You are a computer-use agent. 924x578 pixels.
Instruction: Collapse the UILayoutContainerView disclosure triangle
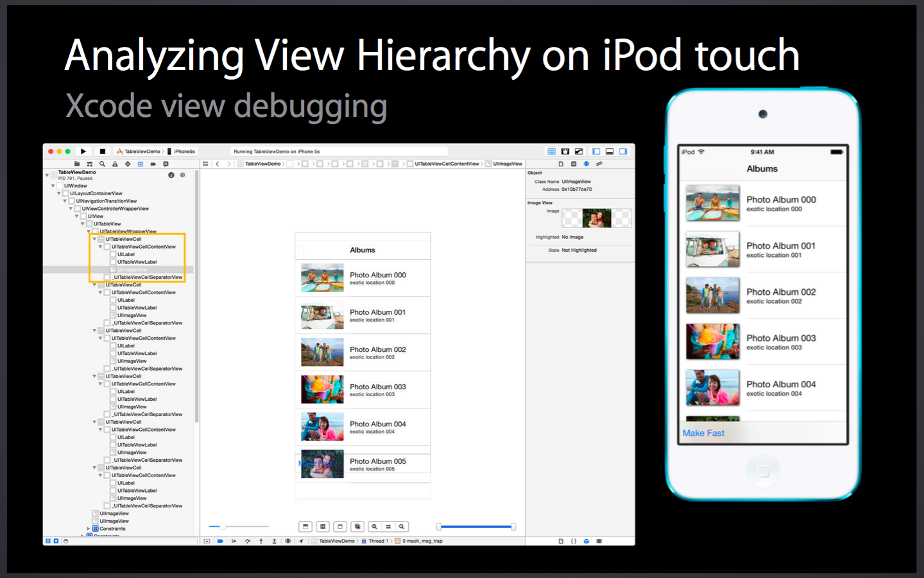click(x=58, y=193)
